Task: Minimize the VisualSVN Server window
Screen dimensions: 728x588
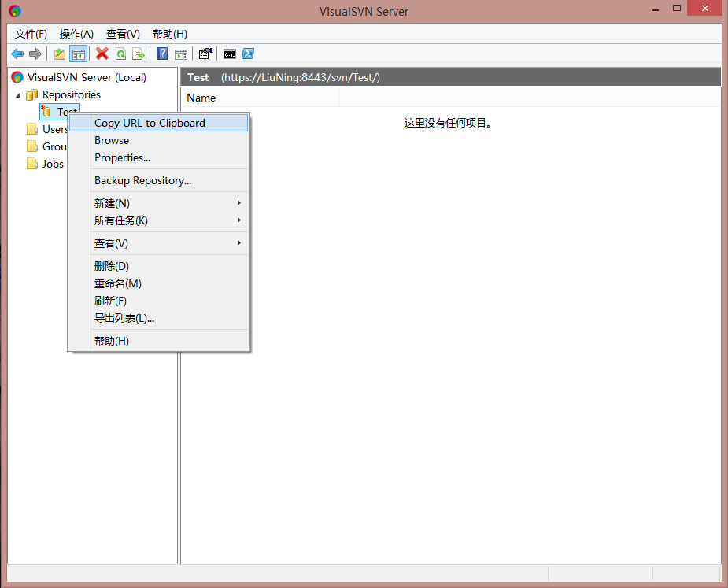Action: pos(656,9)
